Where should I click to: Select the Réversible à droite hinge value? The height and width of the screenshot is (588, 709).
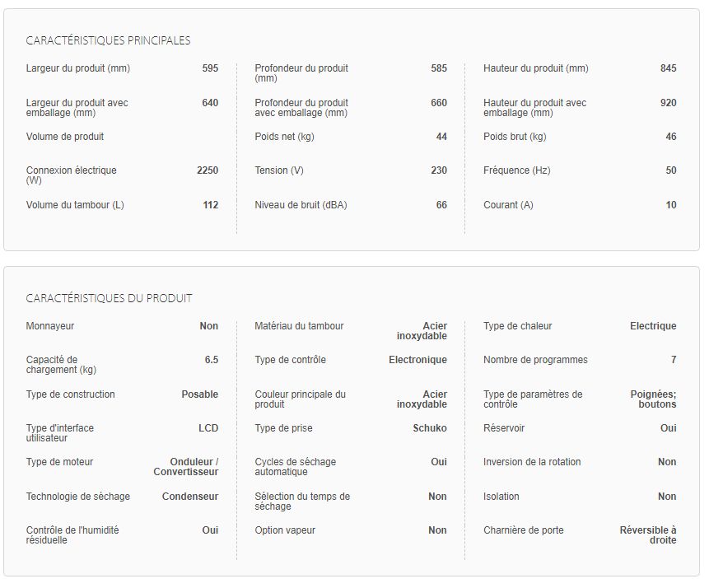click(x=648, y=535)
